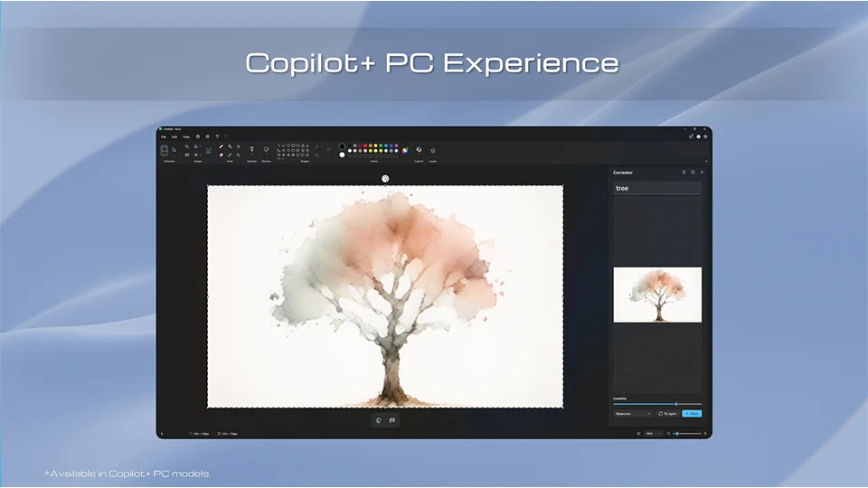Expand the Brushes dropdown arrow
This screenshot has width=868, height=488.
point(252,155)
